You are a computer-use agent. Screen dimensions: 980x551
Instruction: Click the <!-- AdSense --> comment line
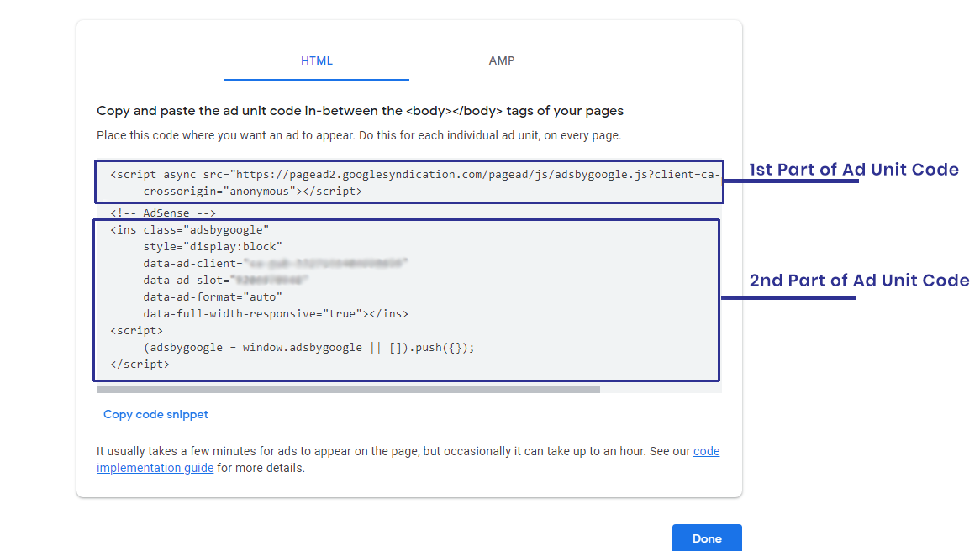pos(162,213)
